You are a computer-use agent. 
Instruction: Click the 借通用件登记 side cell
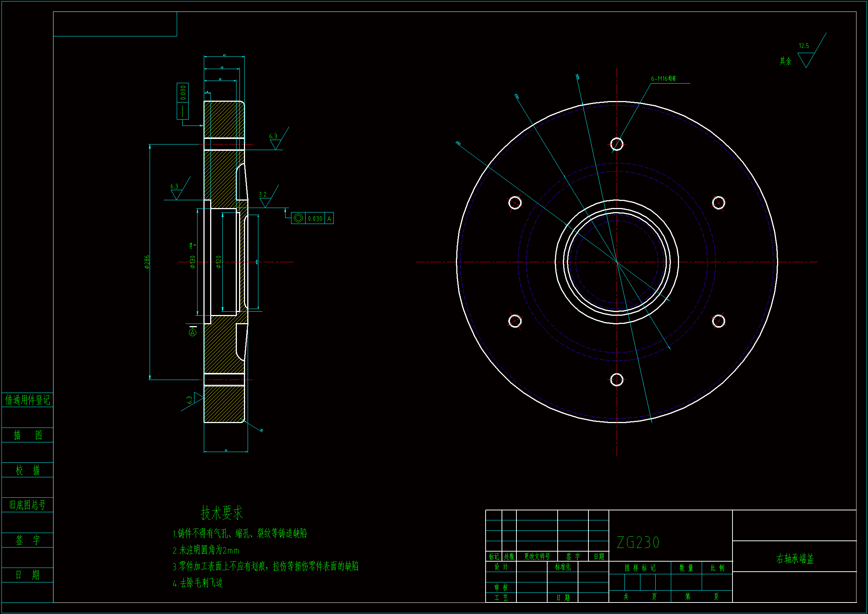point(27,400)
